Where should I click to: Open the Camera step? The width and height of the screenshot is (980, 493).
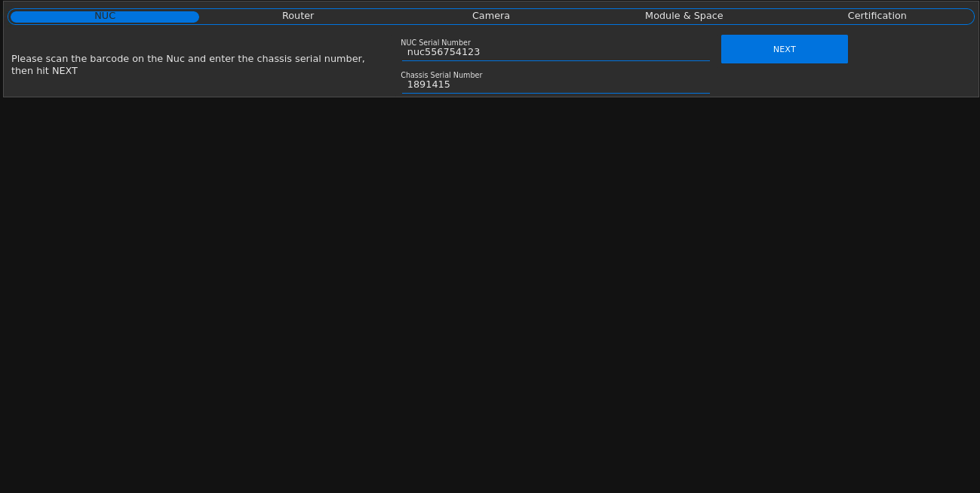[491, 16]
